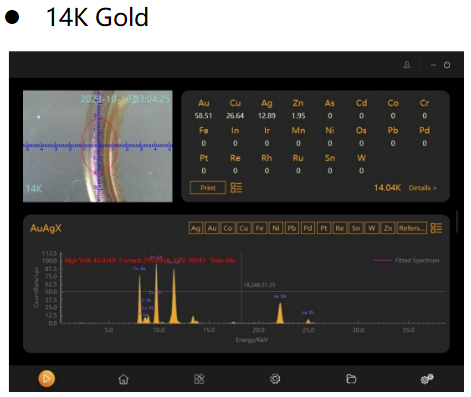Toggle the Fe element marker button

(x=260, y=228)
